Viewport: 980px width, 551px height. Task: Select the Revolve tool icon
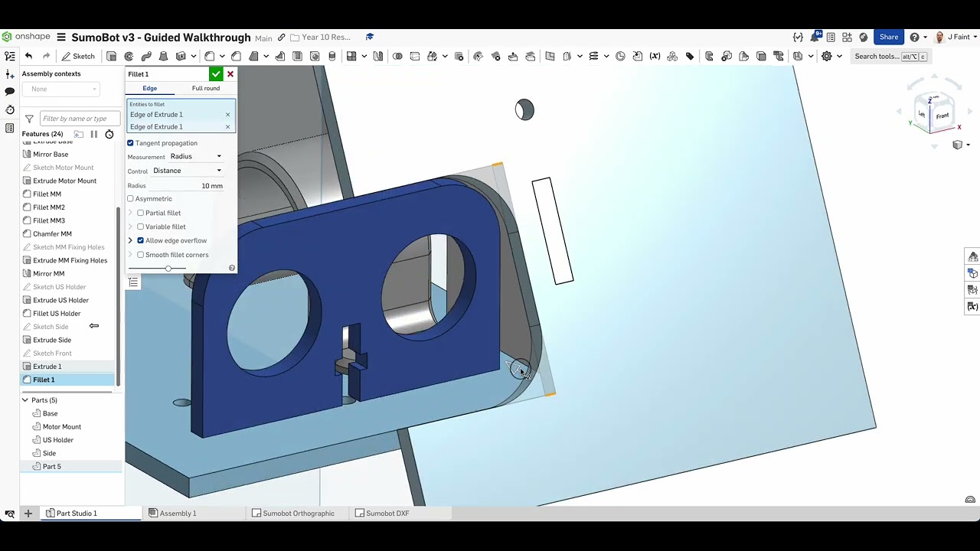(129, 56)
